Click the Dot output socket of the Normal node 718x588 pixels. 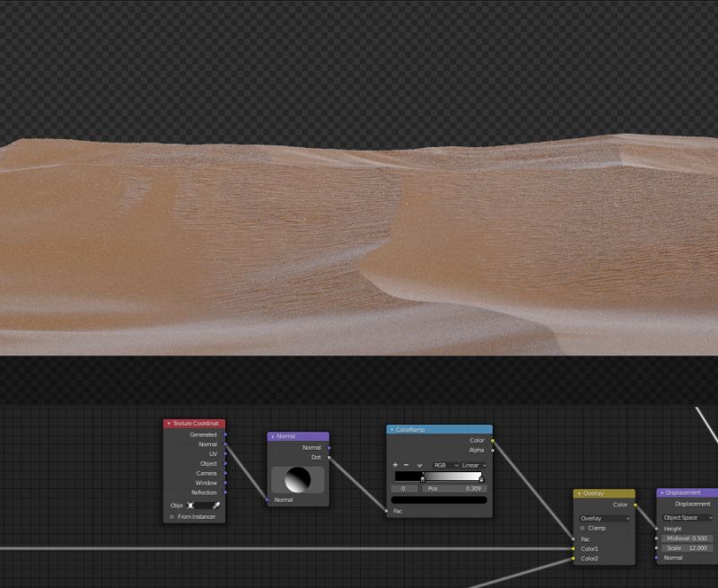tap(328, 457)
